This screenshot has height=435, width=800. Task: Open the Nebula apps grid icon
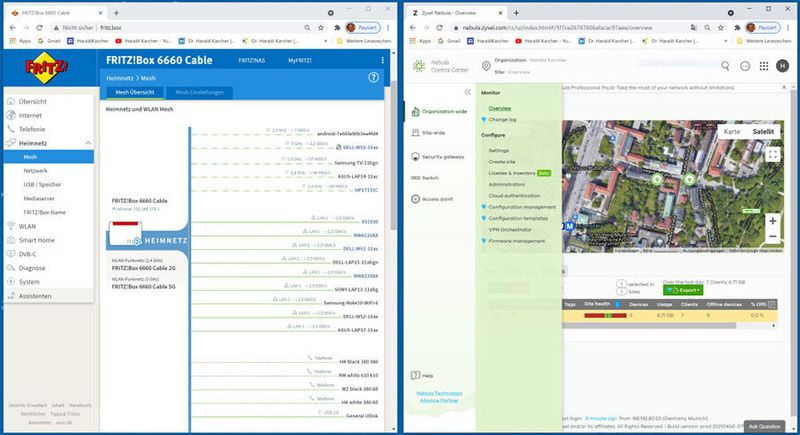764,65
